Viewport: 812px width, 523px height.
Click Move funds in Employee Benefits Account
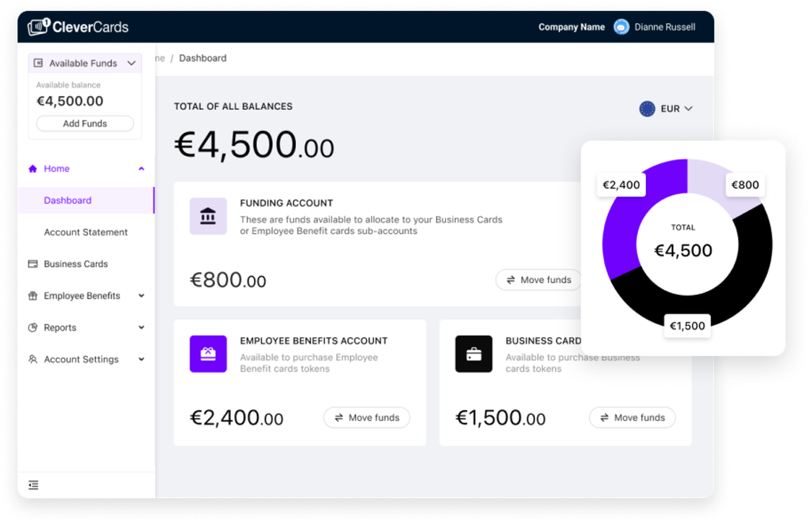367,417
